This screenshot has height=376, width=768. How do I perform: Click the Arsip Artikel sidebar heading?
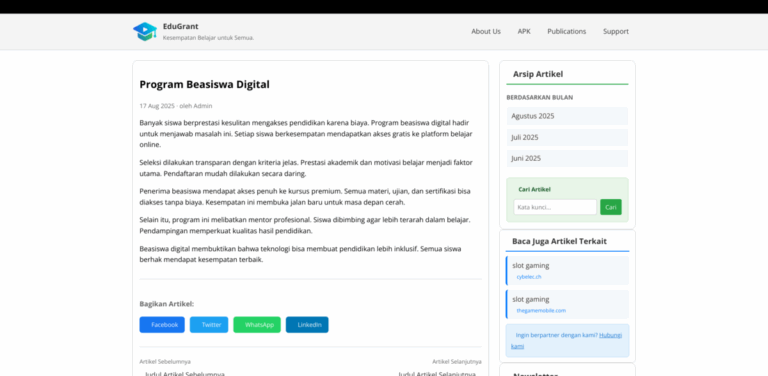point(538,74)
